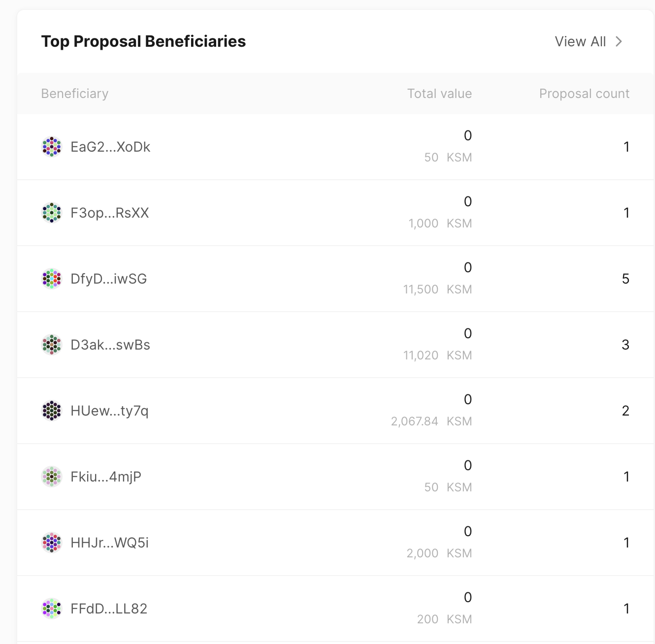Click the 2,067.84 KSM value
The width and height of the screenshot is (655, 644).
tap(431, 421)
